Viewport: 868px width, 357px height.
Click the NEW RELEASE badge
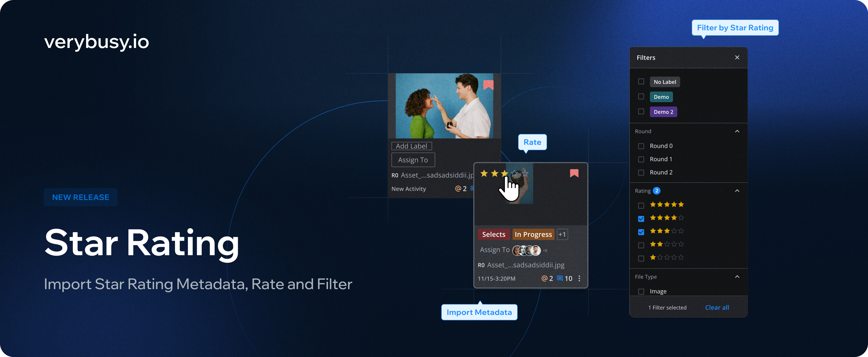coord(80,197)
